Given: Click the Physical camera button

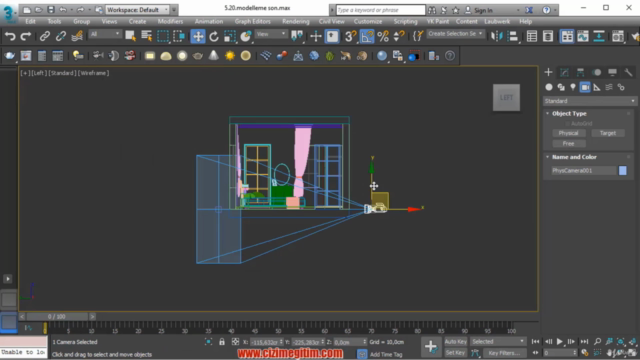Looking at the screenshot, I should [569, 133].
